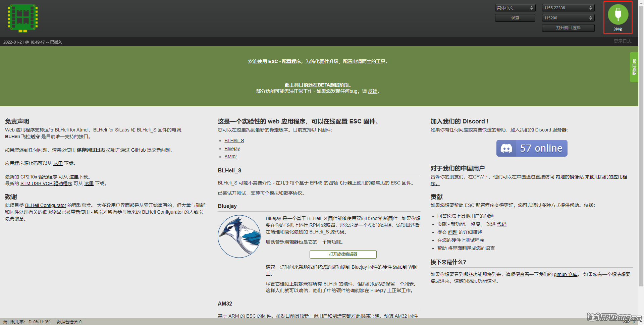Viewport: 644px width, 325px height.
Task: Click the 显示日志 show log link
Action: pyautogui.click(x=623, y=41)
